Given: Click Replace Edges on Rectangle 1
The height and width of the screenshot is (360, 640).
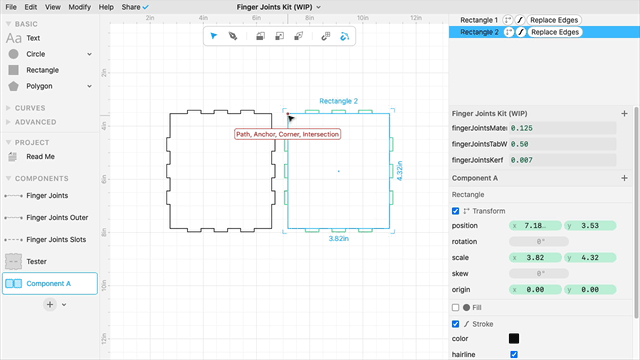Looking at the screenshot, I should point(554,20).
